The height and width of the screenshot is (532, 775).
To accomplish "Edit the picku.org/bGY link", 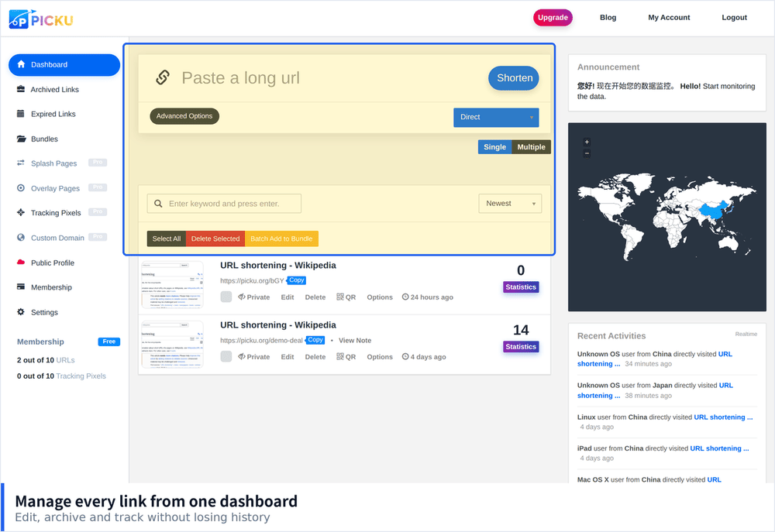I will click(x=288, y=297).
